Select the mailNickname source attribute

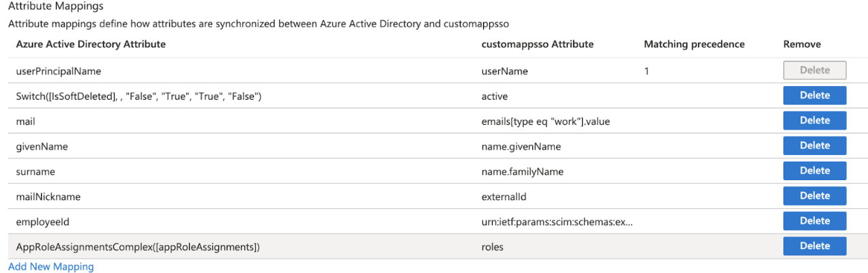tap(48, 197)
